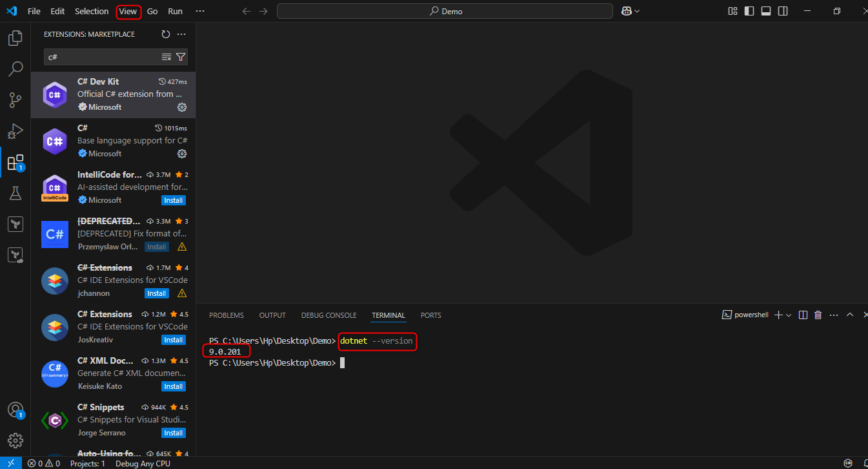This screenshot has width=868, height=469.
Task: Open Run and Debug view
Action: point(15,131)
